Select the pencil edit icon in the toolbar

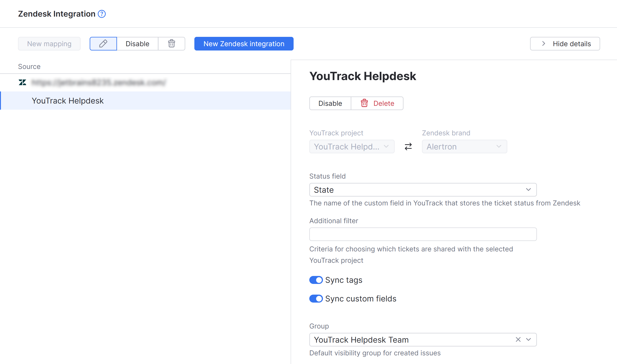click(103, 44)
